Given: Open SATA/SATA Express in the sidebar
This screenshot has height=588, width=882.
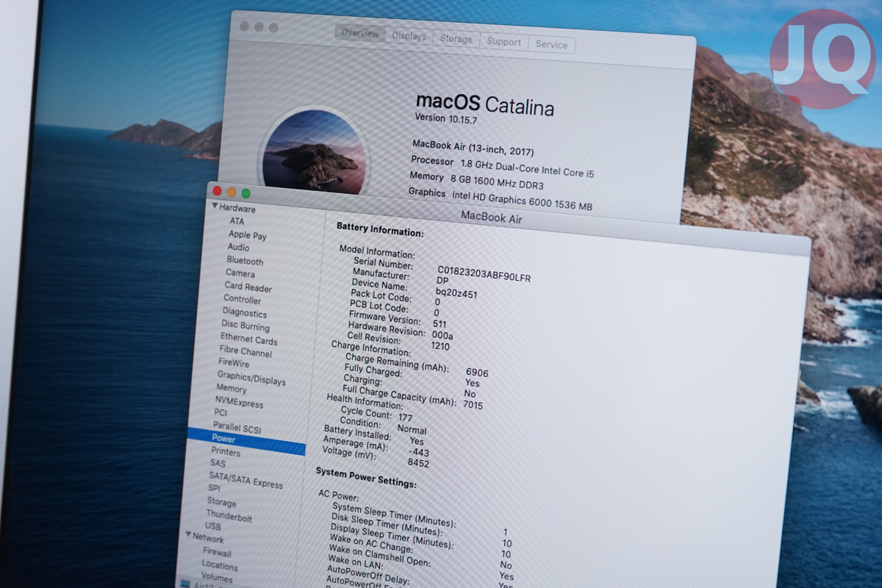Looking at the screenshot, I should [x=245, y=480].
